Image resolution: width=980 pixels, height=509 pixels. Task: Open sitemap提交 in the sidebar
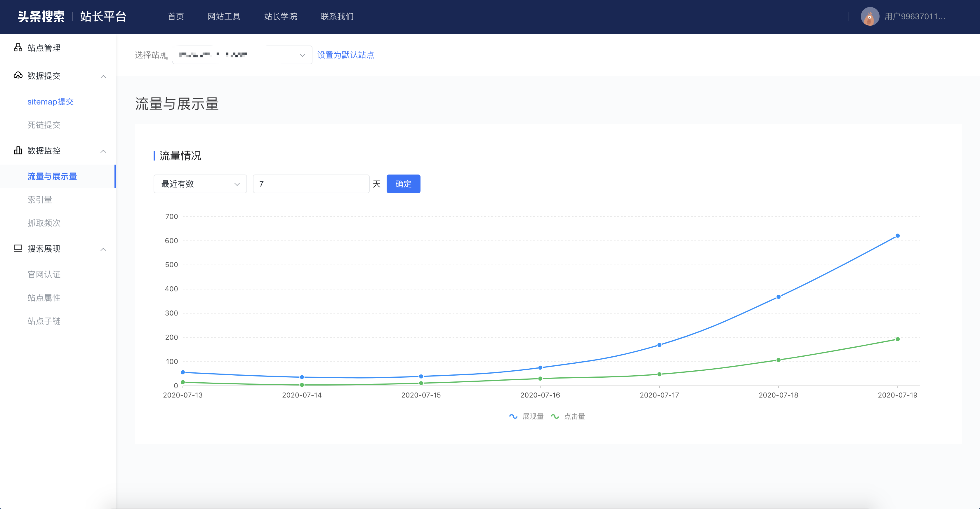click(50, 102)
